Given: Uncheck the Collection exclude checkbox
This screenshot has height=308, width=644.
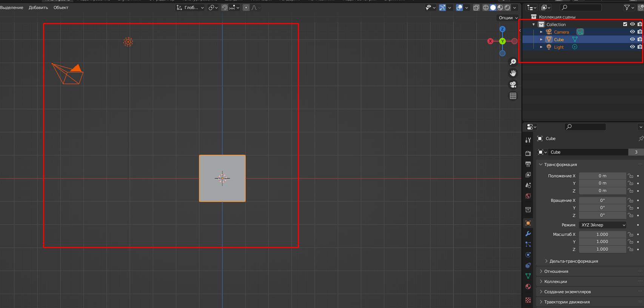Looking at the screenshot, I should (x=625, y=24).
